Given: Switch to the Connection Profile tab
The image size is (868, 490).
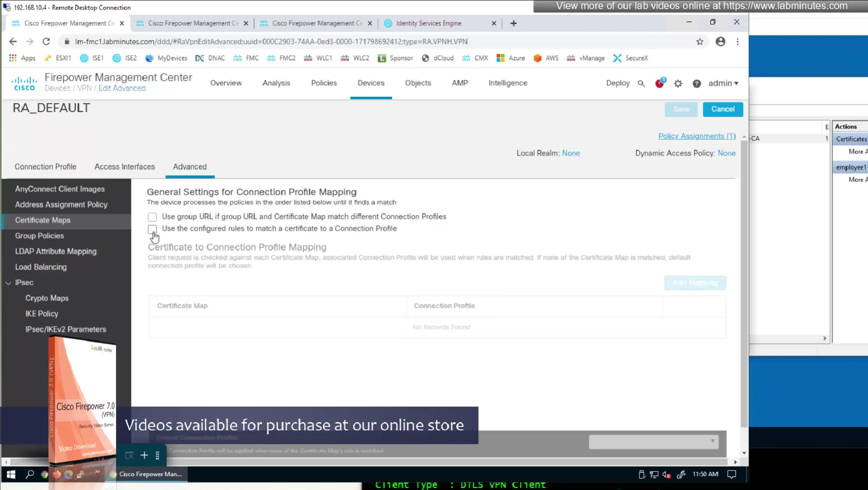Looking at the screenshot, I should [x=45, y=167].
